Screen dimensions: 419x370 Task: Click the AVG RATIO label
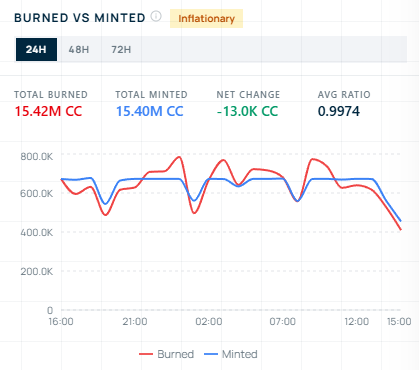tap(344, 95)
